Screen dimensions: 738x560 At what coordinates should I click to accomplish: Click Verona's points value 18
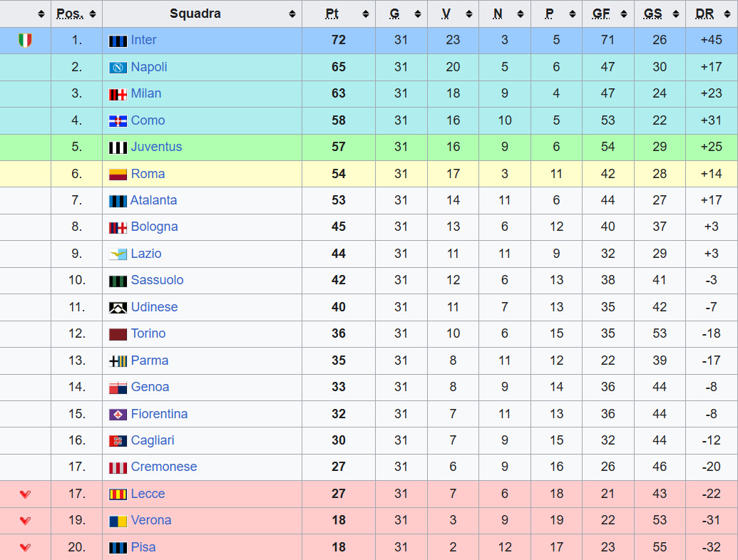339,521
